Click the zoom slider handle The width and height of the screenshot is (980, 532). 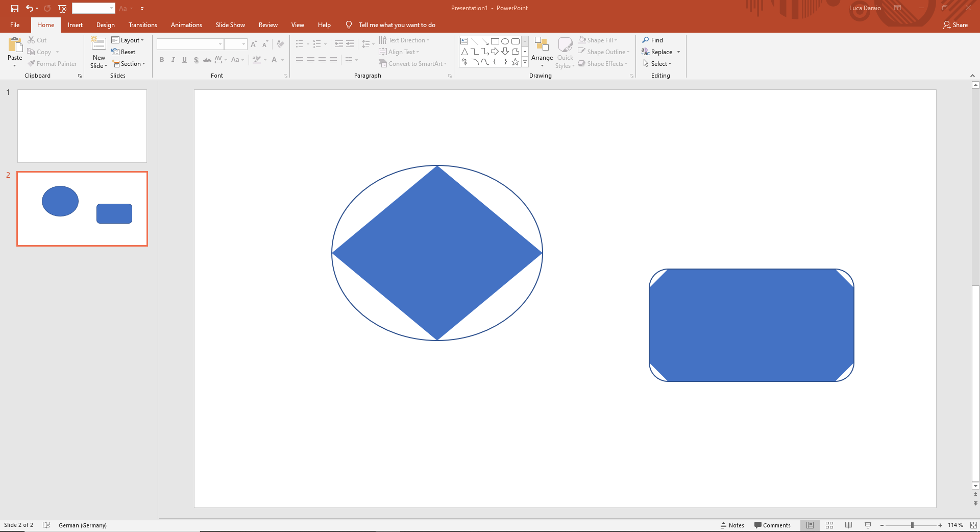point(912,525)
